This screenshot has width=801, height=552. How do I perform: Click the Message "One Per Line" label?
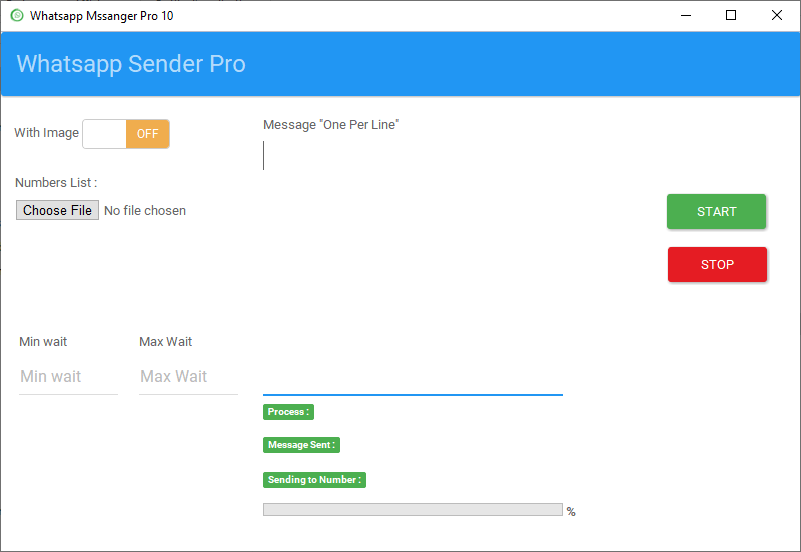331,125
